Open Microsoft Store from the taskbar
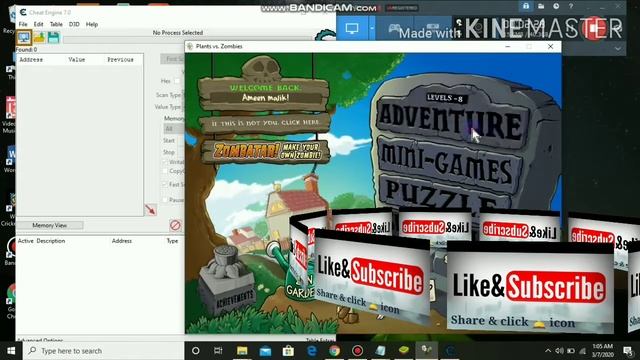Screen dimensions: 640x360 point(288,351)
